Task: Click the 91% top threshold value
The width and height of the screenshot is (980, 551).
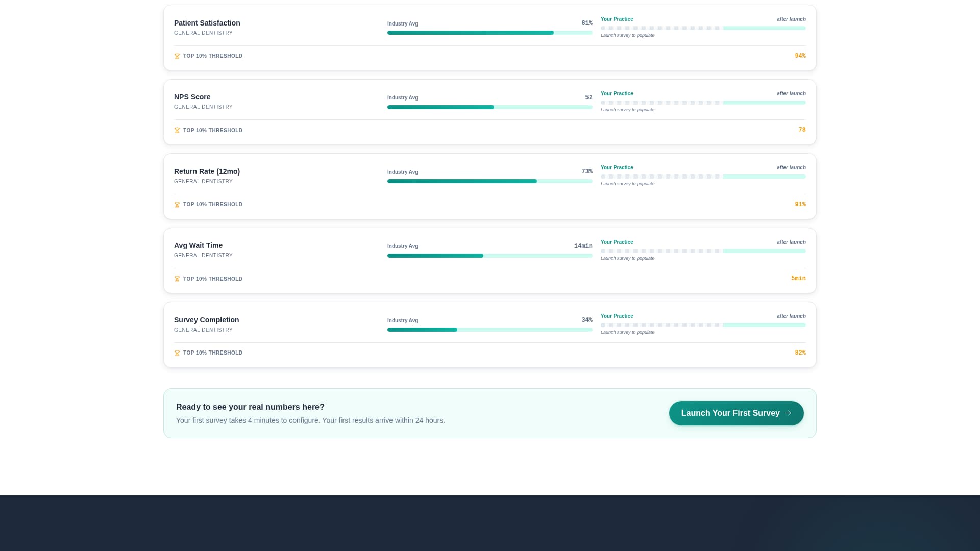Action: pyautogui.click(x=800, y=205)
